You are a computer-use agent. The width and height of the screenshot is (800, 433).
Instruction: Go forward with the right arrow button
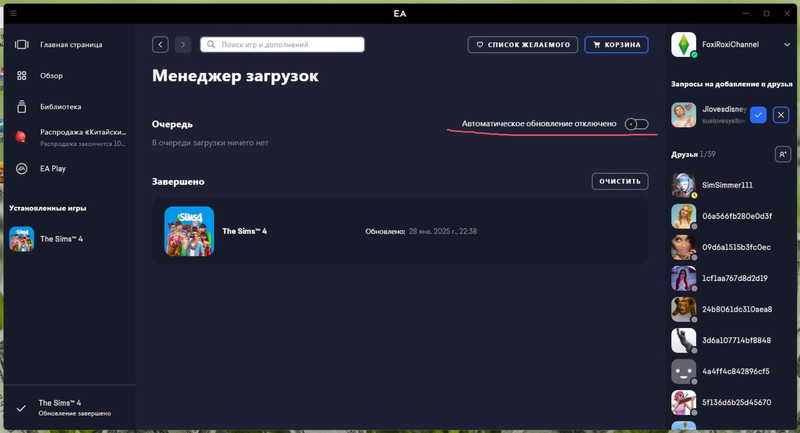point(183,45)
